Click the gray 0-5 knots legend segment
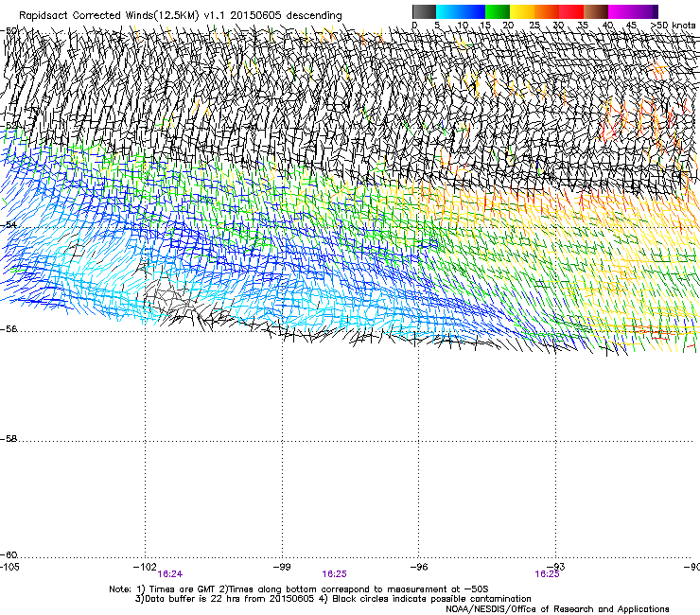 (x=424, y=11)
